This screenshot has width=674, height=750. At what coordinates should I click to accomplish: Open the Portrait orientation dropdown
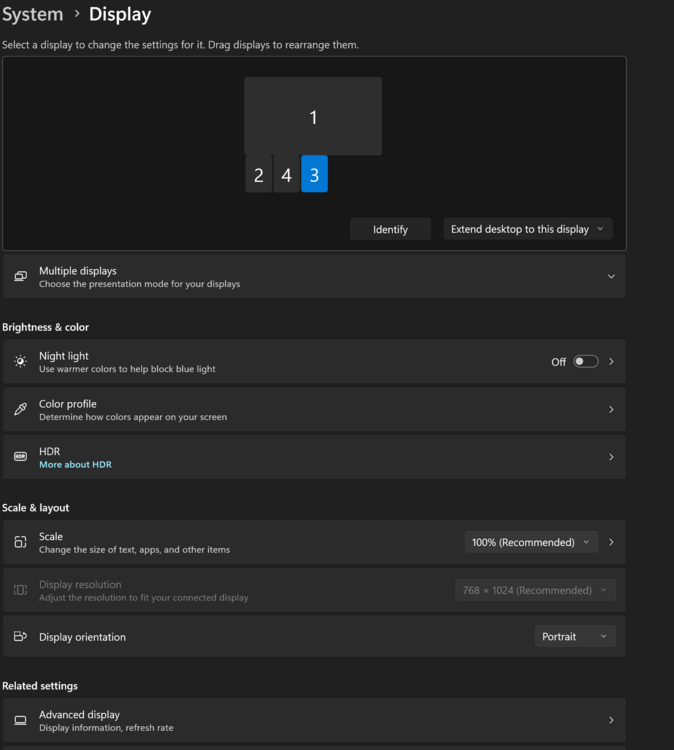(x=575, y=637)
